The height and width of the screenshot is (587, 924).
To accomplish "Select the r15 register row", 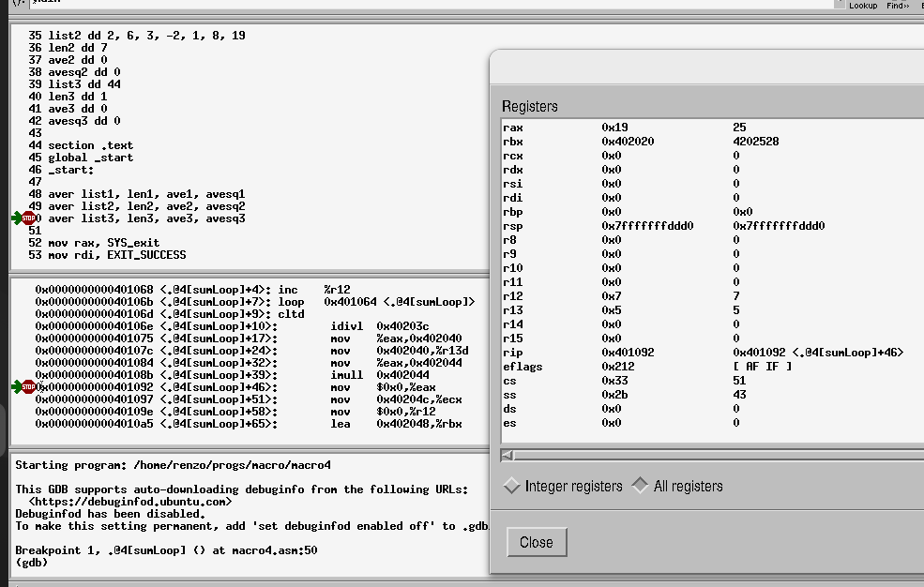I will (x=713, y=339).
